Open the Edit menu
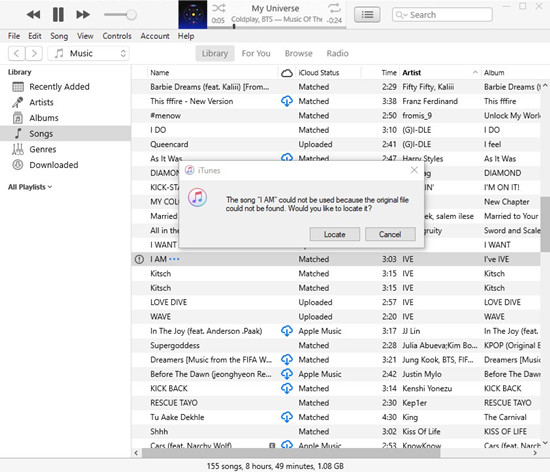 click(x=35, y=36)
